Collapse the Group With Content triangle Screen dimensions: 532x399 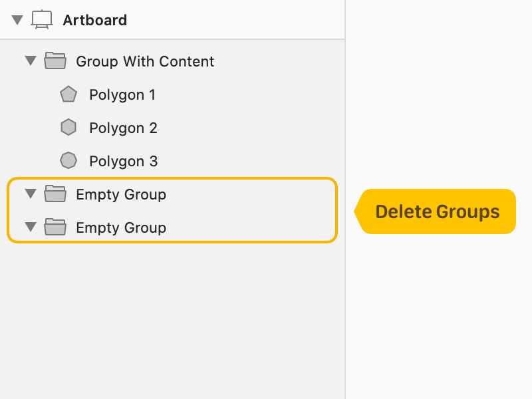[x=31, y=61]
